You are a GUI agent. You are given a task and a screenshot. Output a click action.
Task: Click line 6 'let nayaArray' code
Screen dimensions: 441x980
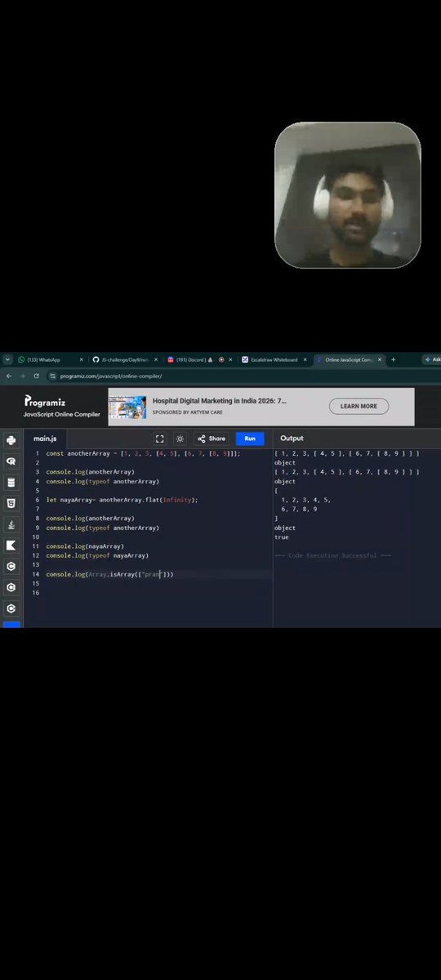(x=122, y=499)
